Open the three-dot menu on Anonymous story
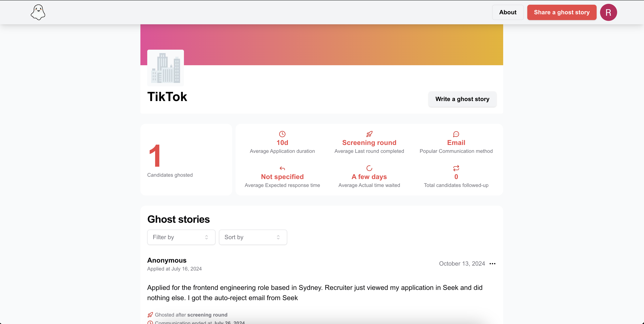The image size is (644, 324). (x=492, y=263)
